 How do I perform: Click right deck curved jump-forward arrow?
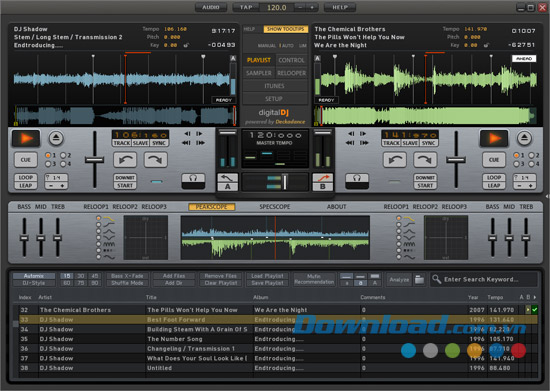click(425, 160)
